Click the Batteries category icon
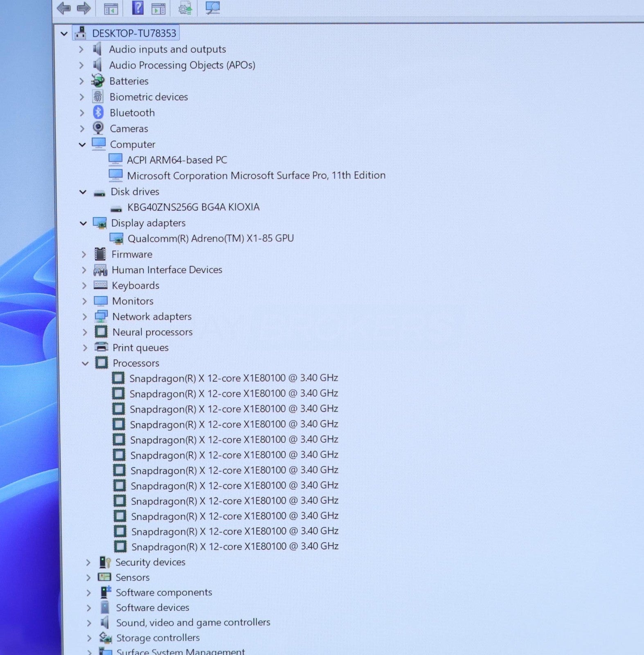Viewport: 644px width, 655px height. coord(98,81)
